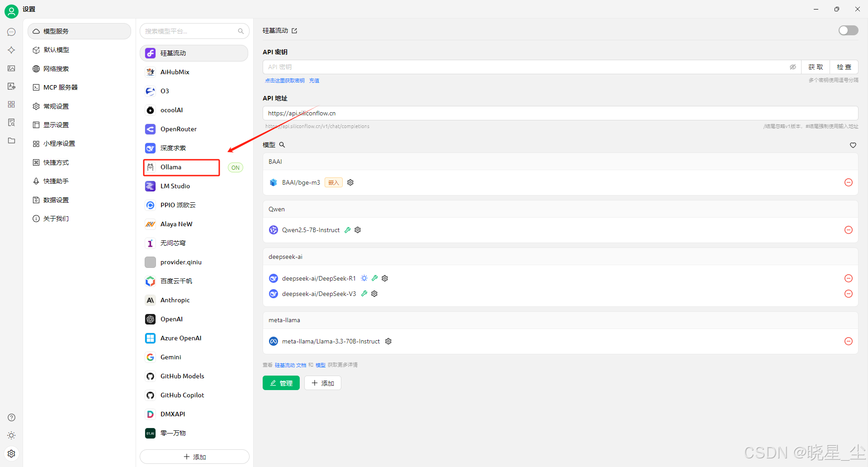
Task: Open settings gear for BAAI/bge-m3
Action: (x=350, y=182)
